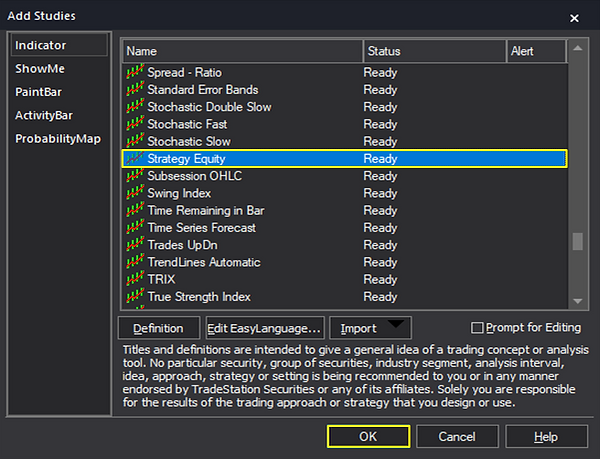Open the Help button
Viewport: 600px width, 459px height.
pos(546,436)
